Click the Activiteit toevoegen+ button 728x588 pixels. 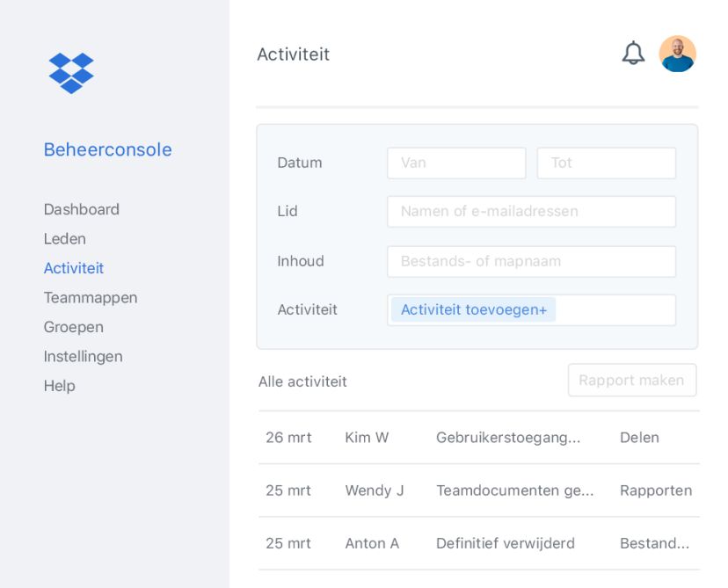472,309
